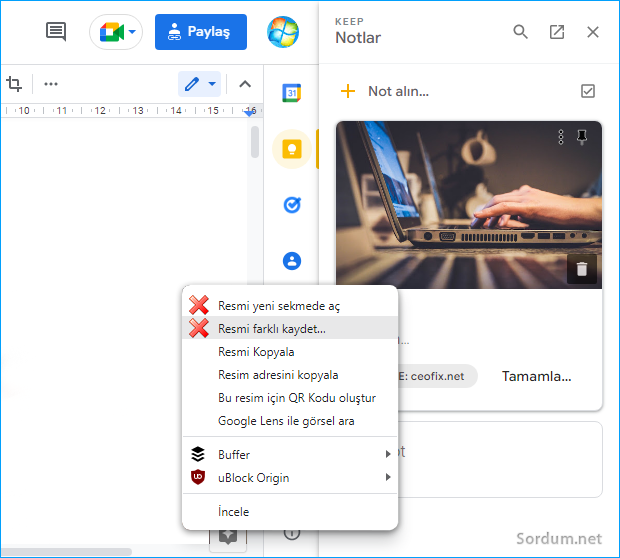Create new list with checkbox icon
The width and height of the screenshot is (620, 558).
pos(588,91)
